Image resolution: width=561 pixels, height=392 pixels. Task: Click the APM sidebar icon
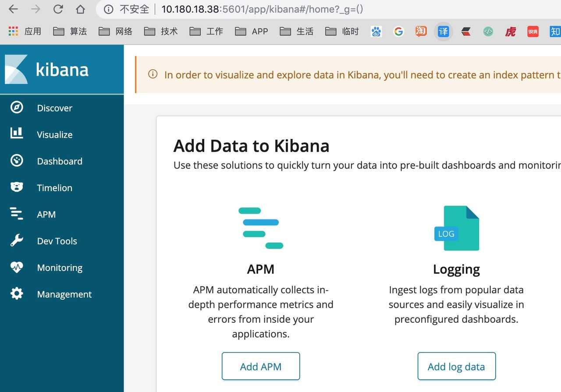point(17,214)
